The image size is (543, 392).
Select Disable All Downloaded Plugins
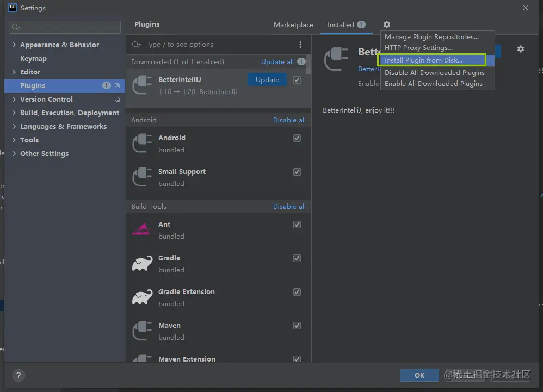pyautogui.click(x=437, y=73)
